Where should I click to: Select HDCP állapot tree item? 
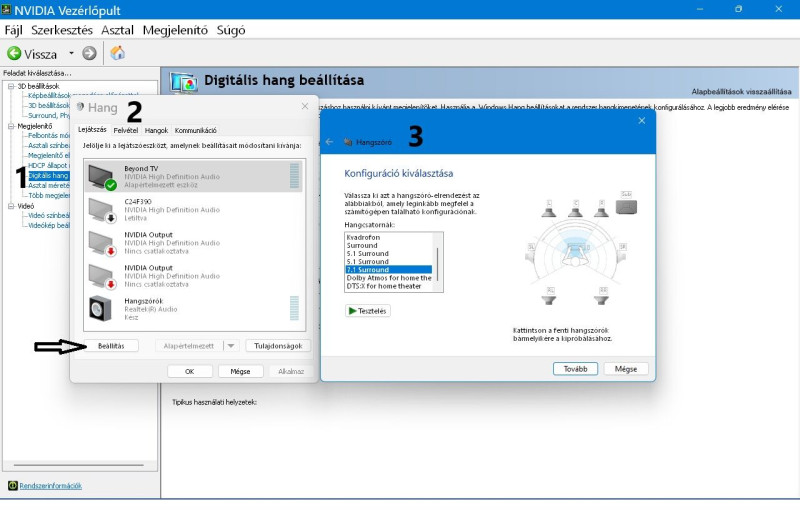[48, 165]
